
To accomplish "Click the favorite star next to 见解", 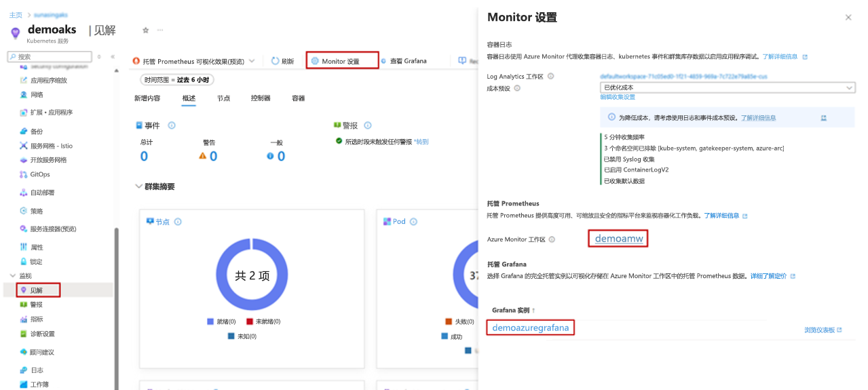I will [x=146, y=31].
